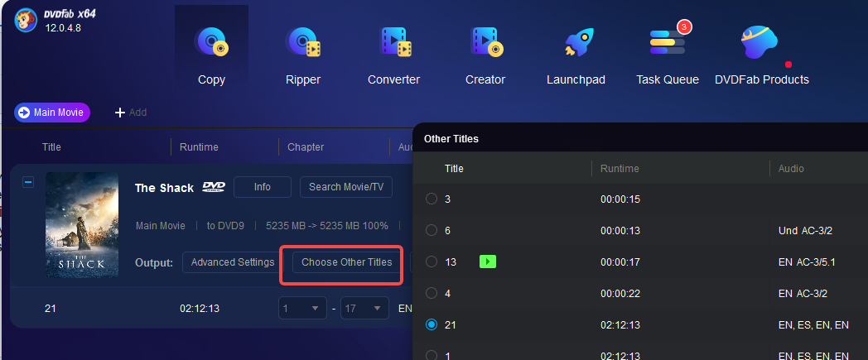Click the main Title column header
The width and height of the screenshot is (868, 360).
51,147
